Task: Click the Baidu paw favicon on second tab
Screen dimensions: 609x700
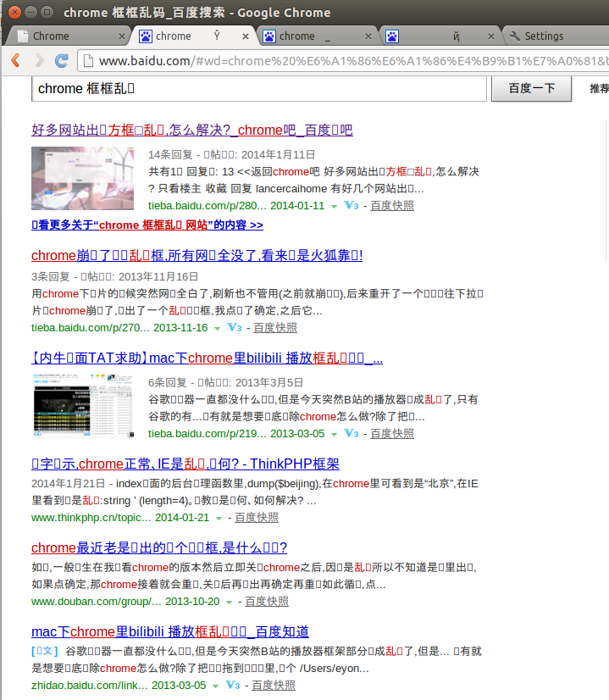Action: (x=146, y=36)
